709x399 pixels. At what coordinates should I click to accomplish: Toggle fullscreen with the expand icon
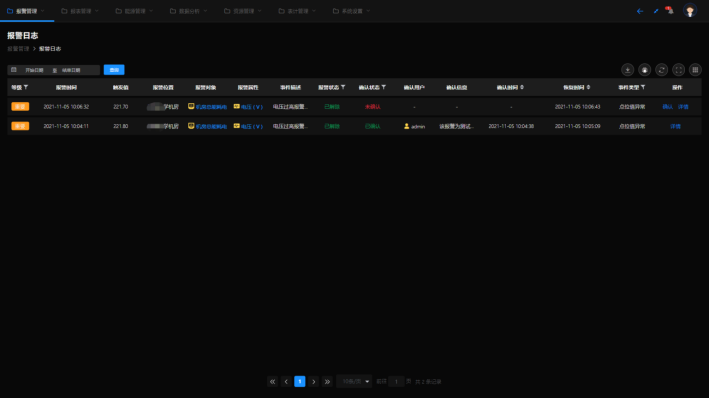678,70
